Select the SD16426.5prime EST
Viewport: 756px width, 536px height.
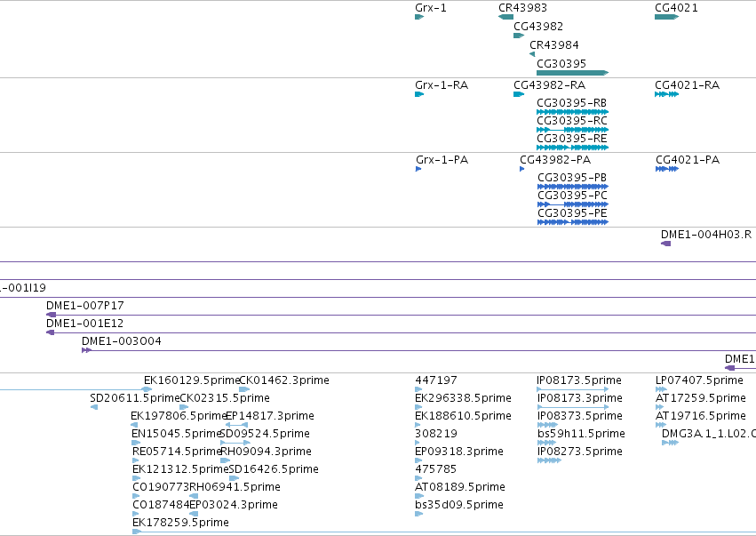click(235, 478)
